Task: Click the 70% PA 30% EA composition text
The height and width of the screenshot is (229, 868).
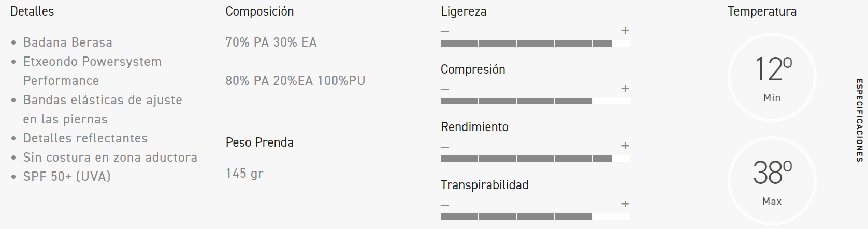Action: click(x=271, y=42)
